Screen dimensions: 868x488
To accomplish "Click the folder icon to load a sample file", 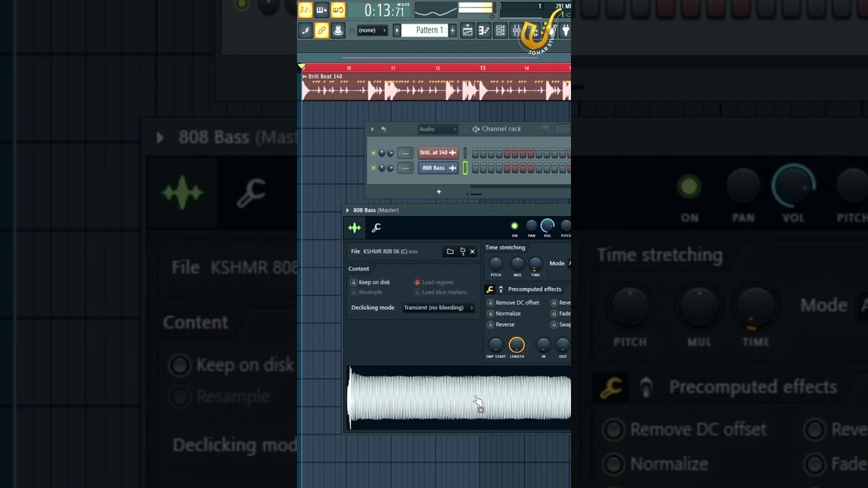I will [x=450, y=251].
